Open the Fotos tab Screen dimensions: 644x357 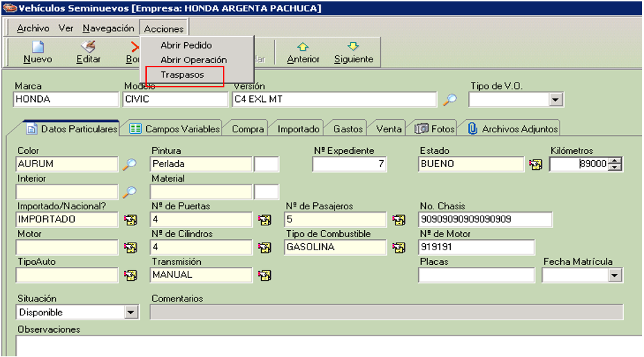tap(435, 129)
